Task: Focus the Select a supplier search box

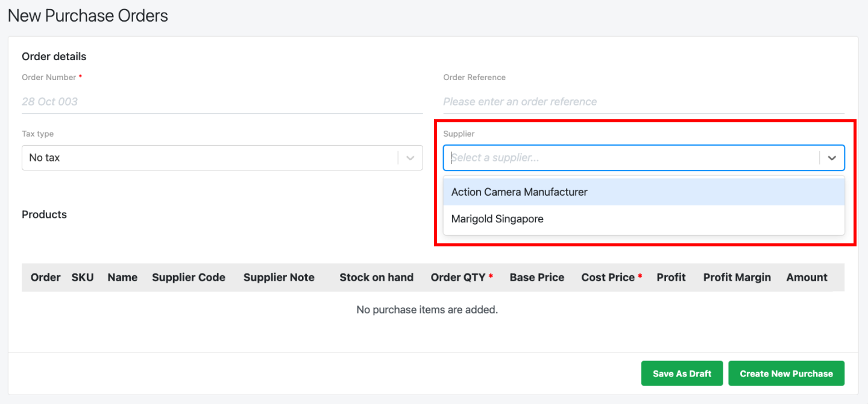Action: coord(633,158)
